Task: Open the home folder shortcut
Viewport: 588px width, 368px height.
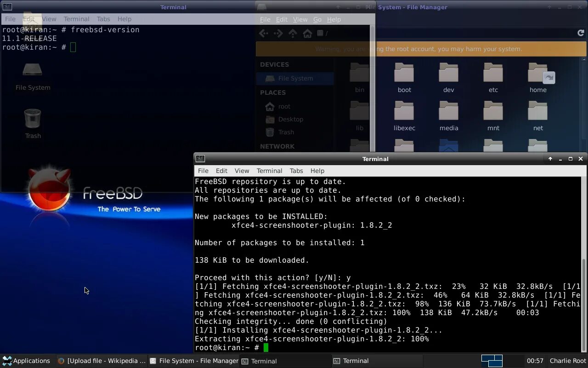Action: click(538, 78)
